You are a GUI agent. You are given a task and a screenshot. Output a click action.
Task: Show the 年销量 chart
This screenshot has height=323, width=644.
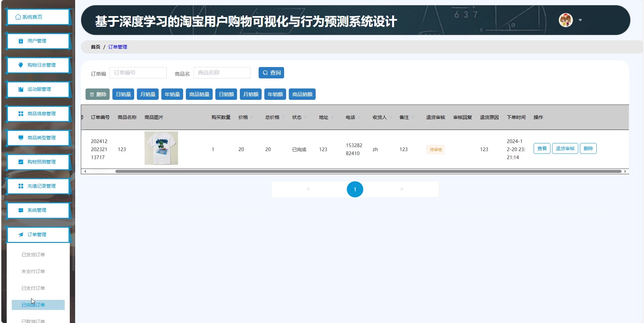tap(172, 94)
